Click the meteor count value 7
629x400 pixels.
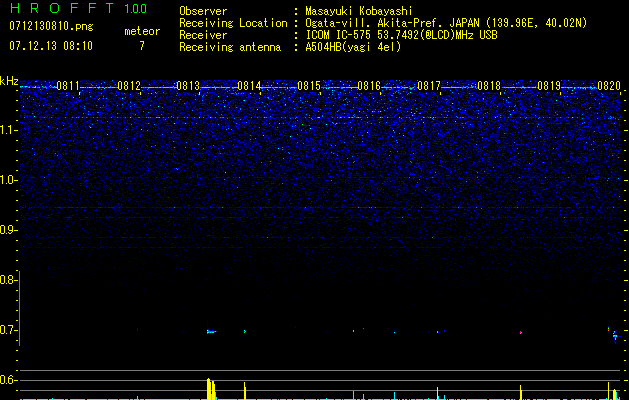click(142, 46)
